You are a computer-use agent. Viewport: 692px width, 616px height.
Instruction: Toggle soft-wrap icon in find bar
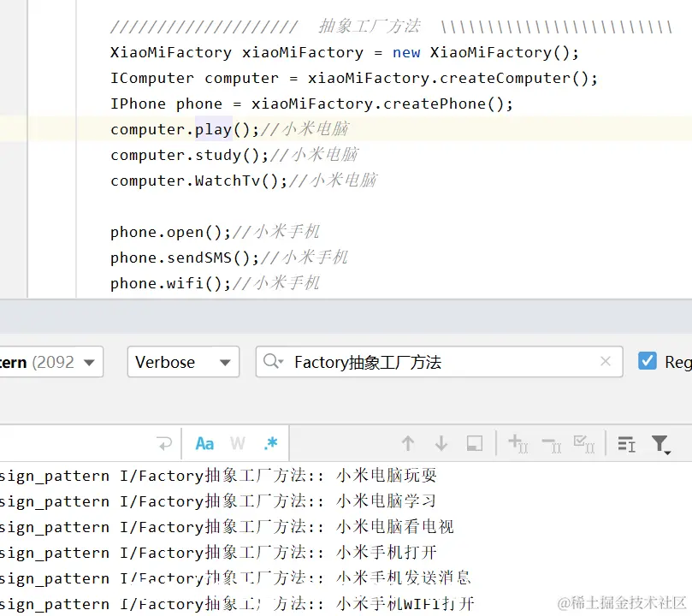(164, 443)
